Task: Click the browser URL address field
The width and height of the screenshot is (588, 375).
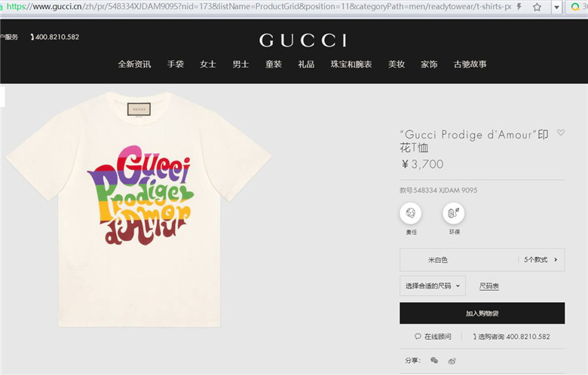Action: 259,6
